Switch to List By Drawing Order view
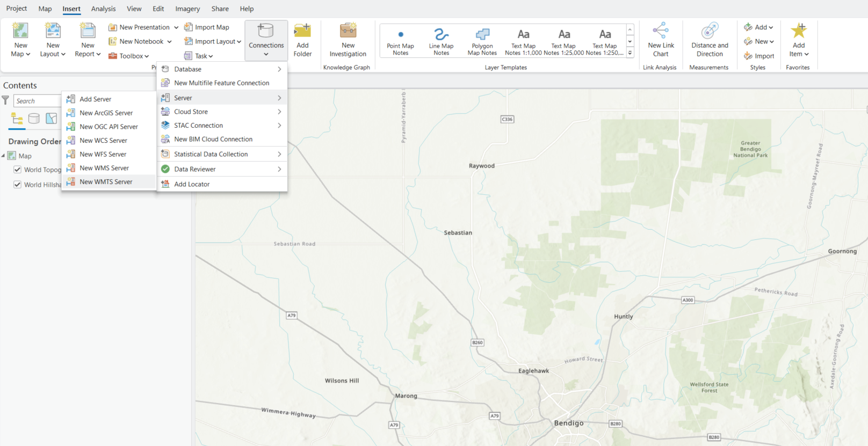This screenshot has width=868, height=446. click(17, 119)
